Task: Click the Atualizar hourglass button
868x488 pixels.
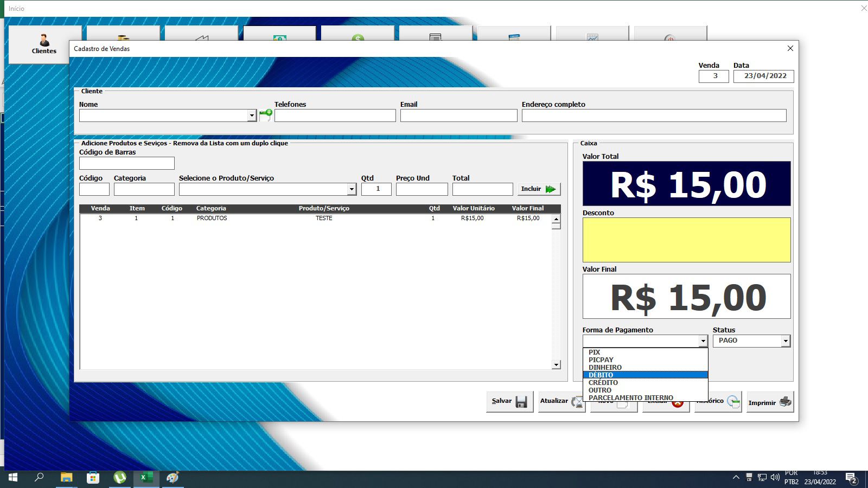Action: click(560, 401)
